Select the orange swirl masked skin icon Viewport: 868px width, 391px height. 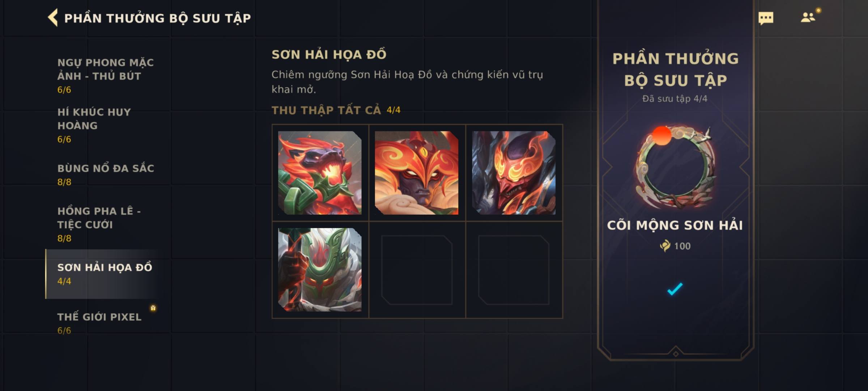(x=417, y=173)
